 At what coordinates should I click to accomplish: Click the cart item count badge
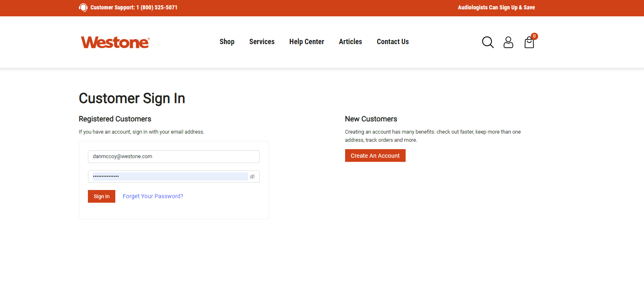[534, 36]
